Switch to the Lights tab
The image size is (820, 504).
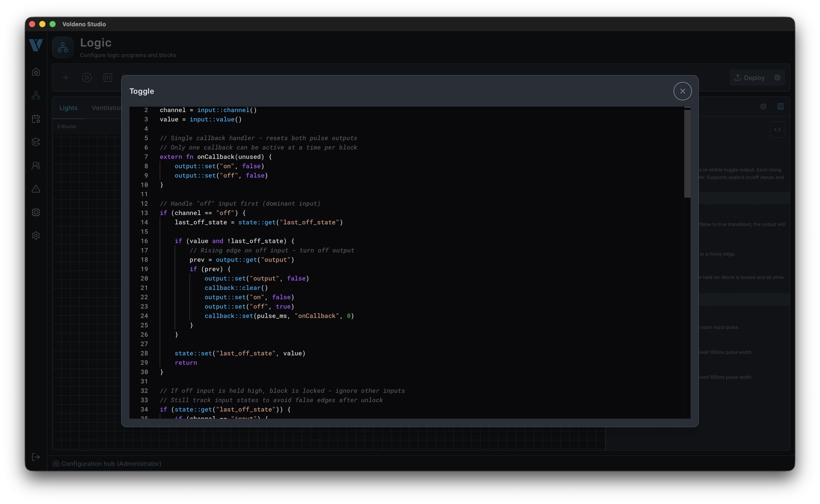click(x=68, y=108)
